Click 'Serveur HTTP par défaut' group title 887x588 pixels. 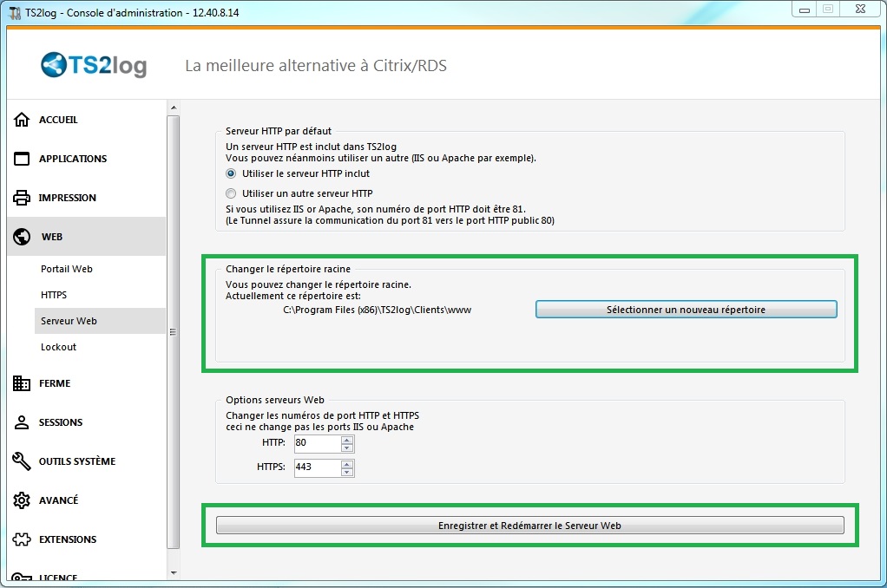pyautogui.click(x=279, y=131)
